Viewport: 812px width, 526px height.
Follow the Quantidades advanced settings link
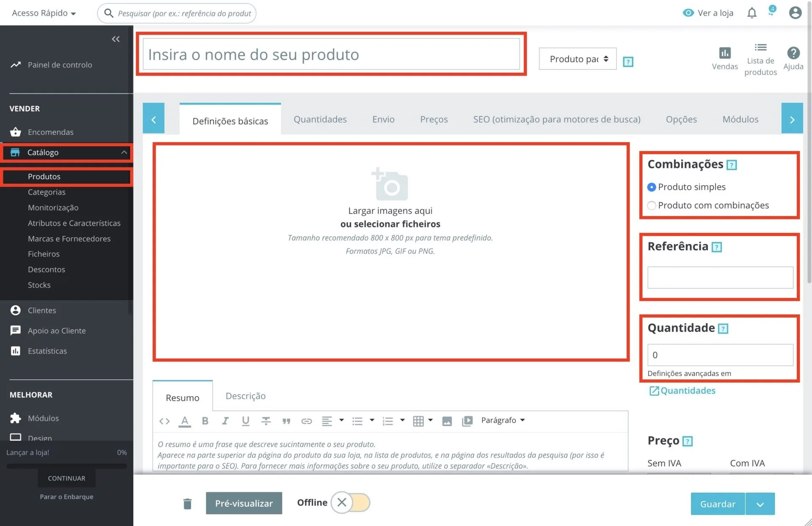[687, 391]
